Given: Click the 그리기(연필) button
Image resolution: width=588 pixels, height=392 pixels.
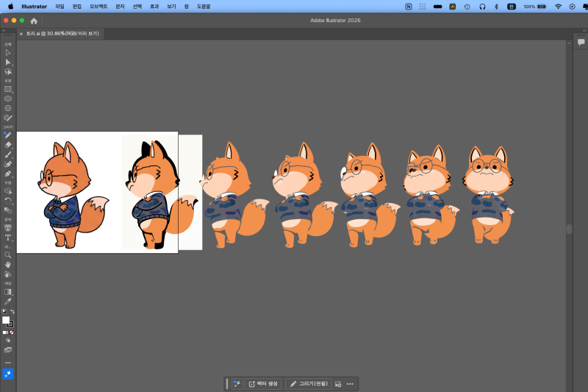Looking at the screenshot, I should point(309,384).
